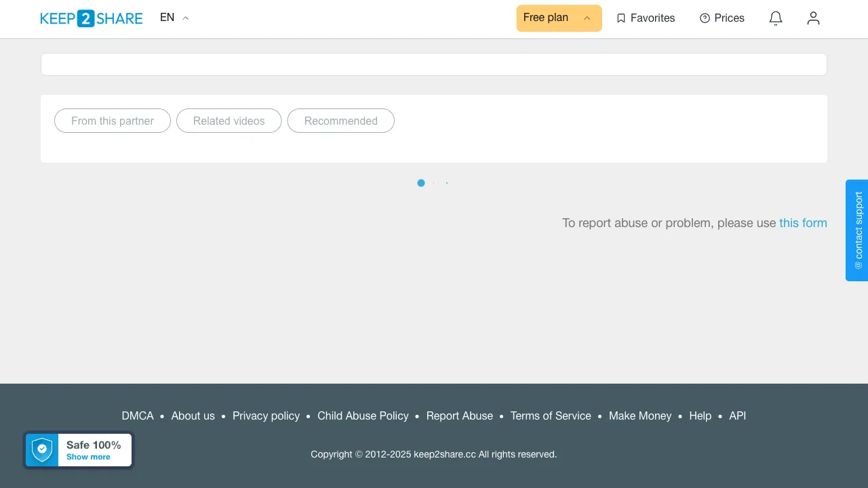Open the Keep2Share logo homepage
The image size is (868, 488).
[92, 18]
